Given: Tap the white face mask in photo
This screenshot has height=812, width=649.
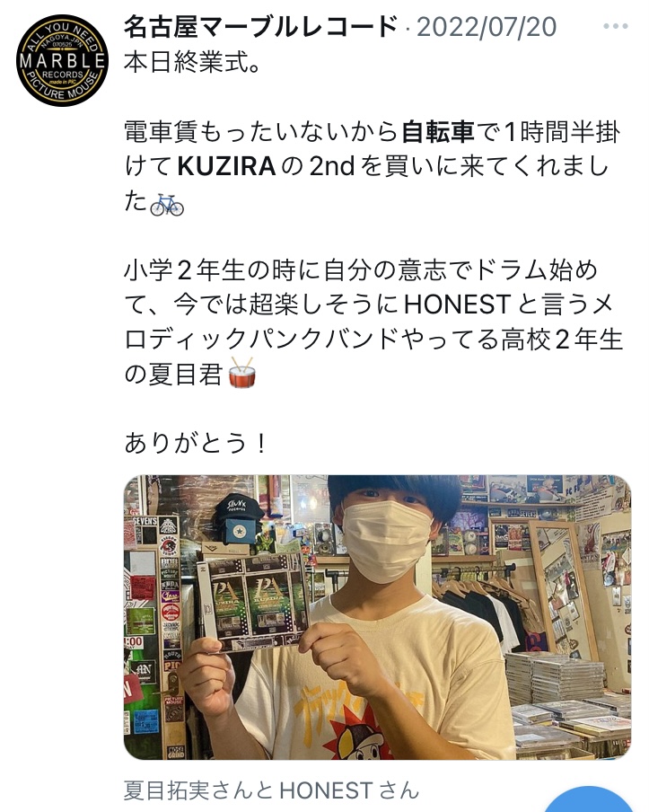Looking at the screenshot, I should pyautogui.click(x=387, y=541).
